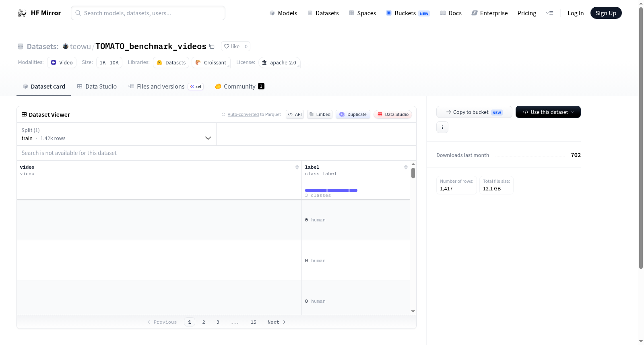
Task: Expand the Split train dropdown
Action: coord(116,134)
